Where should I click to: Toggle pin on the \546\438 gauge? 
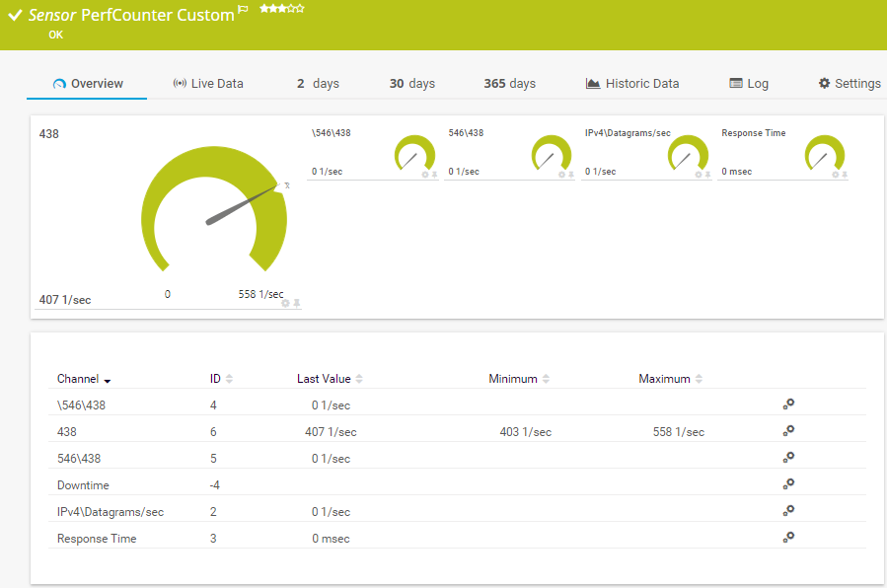tap(434, 175)
